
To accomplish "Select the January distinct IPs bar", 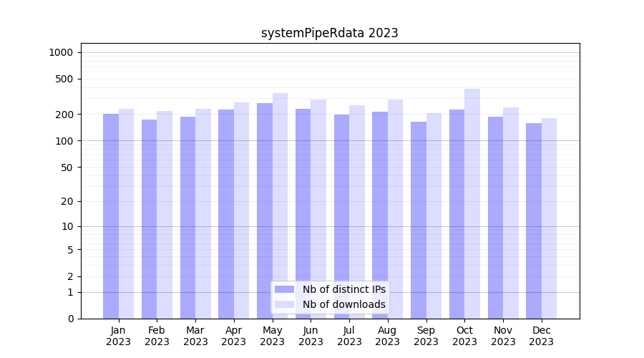I will point(111,216).
